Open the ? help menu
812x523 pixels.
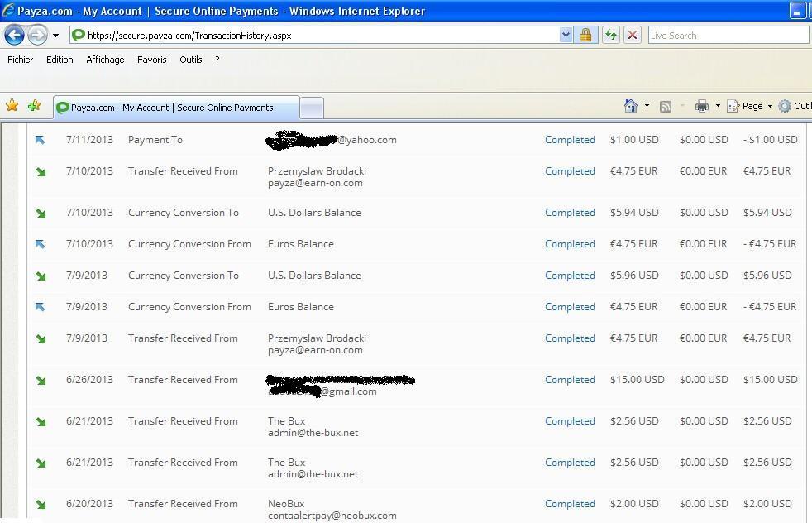coord(217,60)
